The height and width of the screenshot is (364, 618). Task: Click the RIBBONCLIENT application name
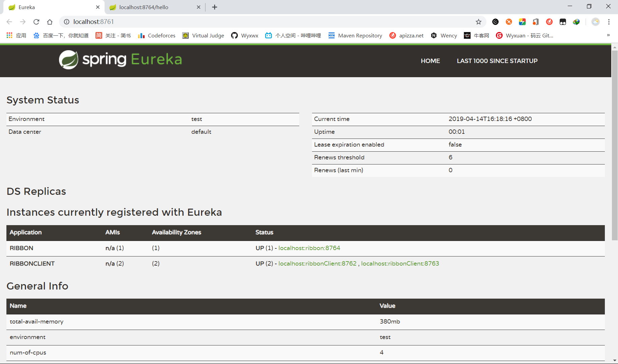[32, 264]
